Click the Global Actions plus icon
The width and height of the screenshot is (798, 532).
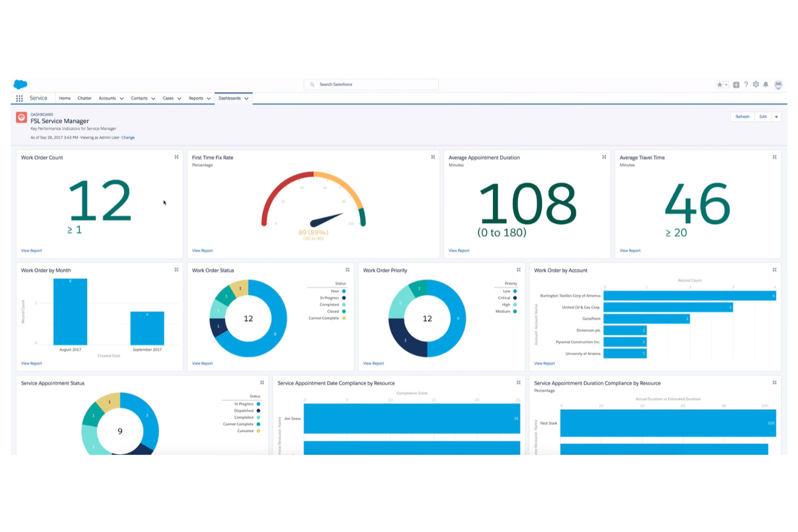click(735, 84)
